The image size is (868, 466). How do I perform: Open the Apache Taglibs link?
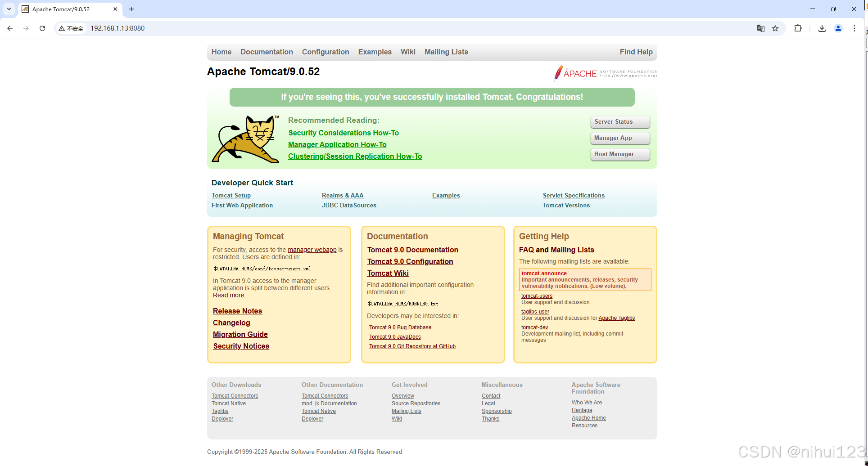click(x=616, y=318)
